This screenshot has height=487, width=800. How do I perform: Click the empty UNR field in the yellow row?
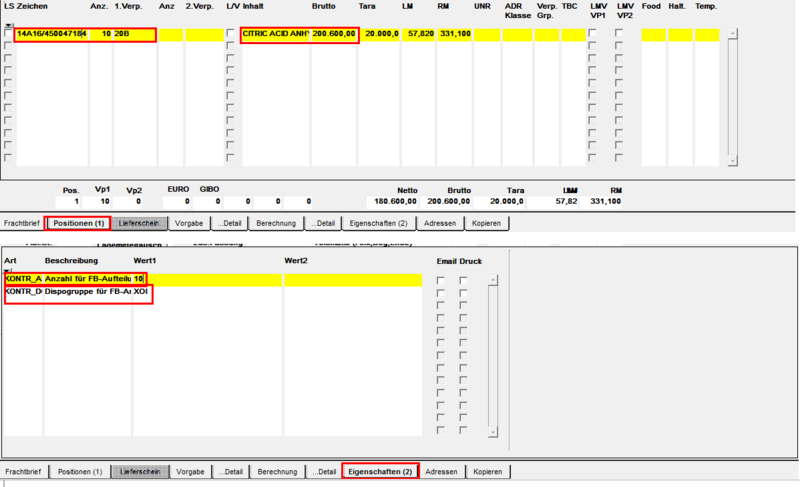tap(487, 35)
